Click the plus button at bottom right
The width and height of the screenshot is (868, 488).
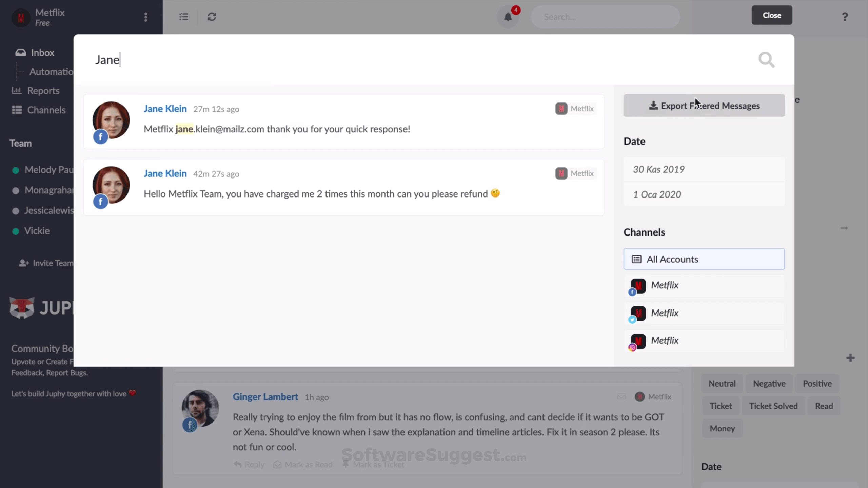pos(851,358)
